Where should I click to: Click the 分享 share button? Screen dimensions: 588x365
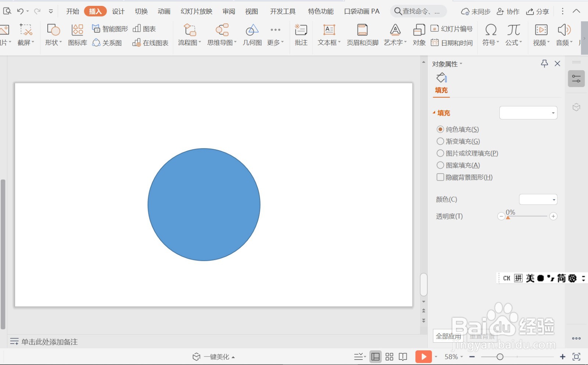coord(537,11)
